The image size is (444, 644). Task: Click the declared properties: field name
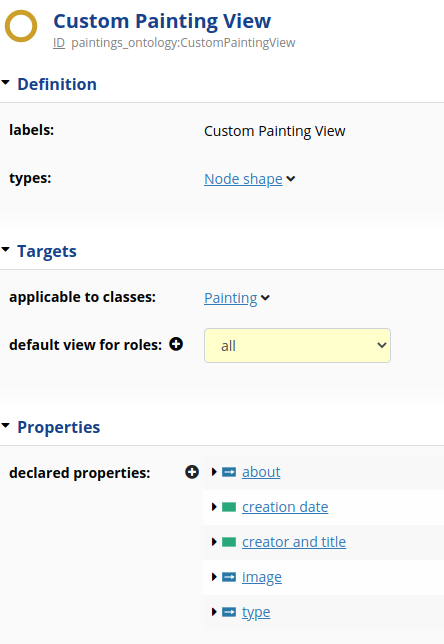point(80,473)
